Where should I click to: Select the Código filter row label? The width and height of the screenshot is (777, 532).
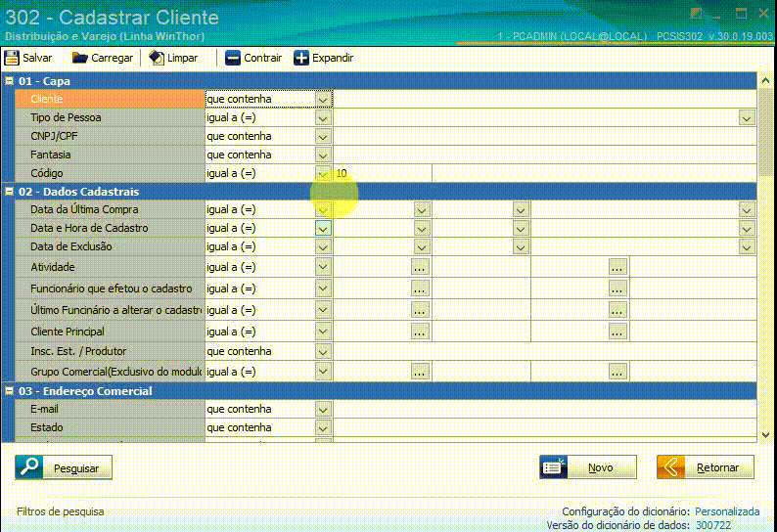(x=110, y=173)
